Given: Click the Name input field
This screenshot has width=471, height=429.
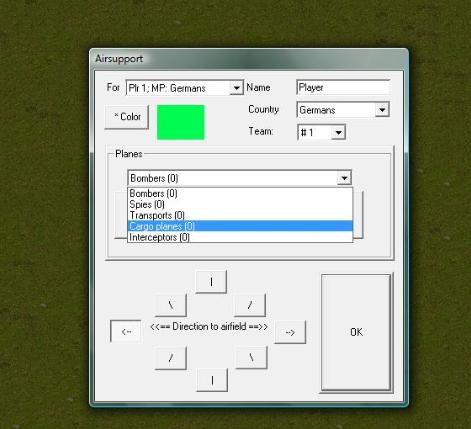Looking at the screenshot, I should (343, 87).
